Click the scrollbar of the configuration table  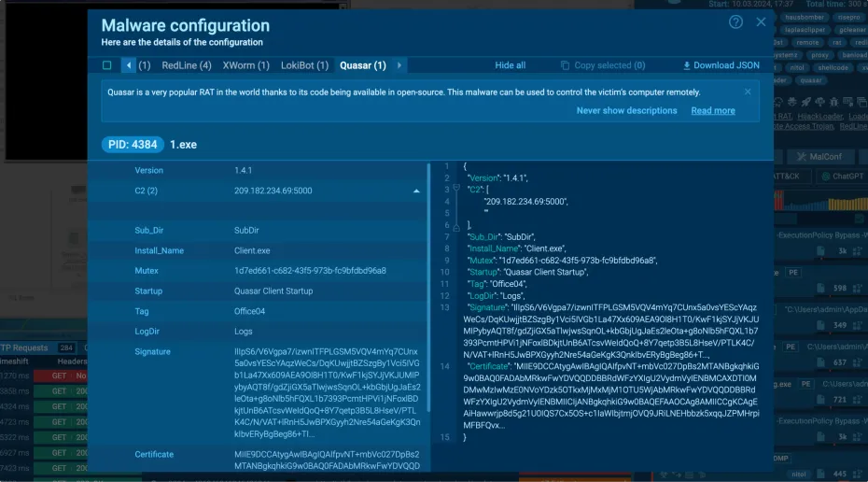pyautogui.click(x=429, y=287)
